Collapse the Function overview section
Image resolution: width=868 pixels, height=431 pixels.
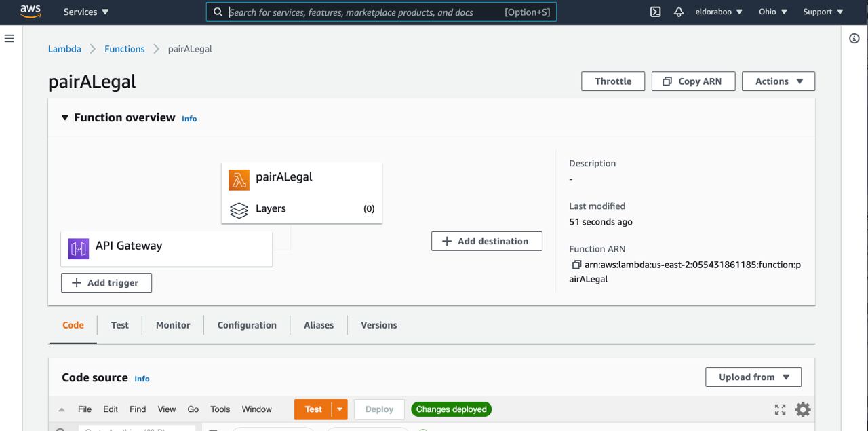[65, 117]
